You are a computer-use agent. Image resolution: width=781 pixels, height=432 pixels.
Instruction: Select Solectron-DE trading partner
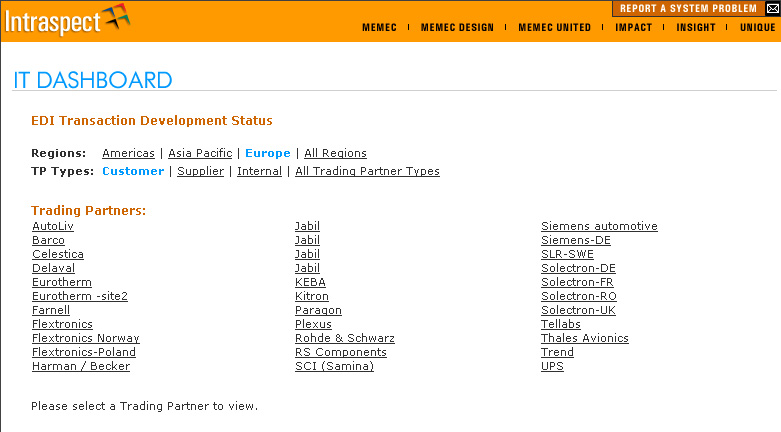(578, 268)
